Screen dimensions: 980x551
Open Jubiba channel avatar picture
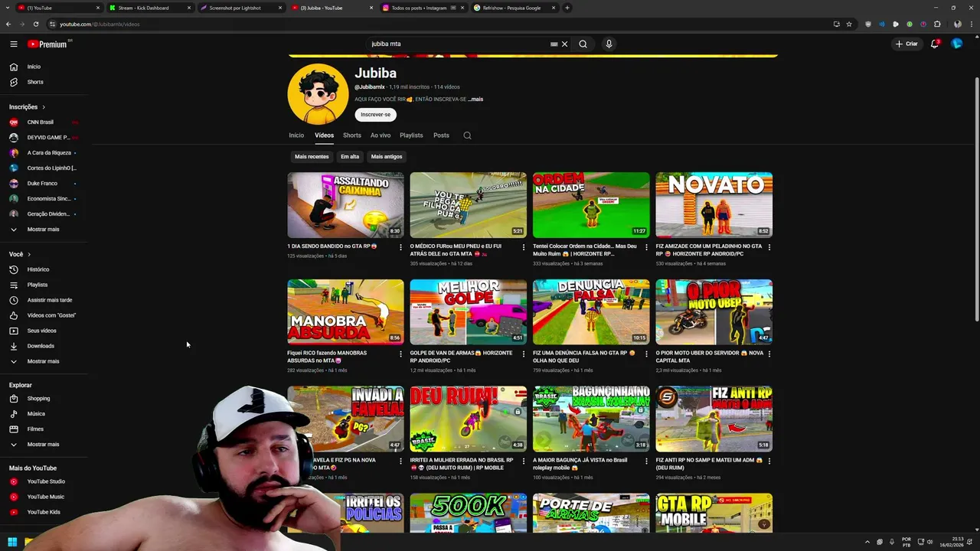click(318, 94)
